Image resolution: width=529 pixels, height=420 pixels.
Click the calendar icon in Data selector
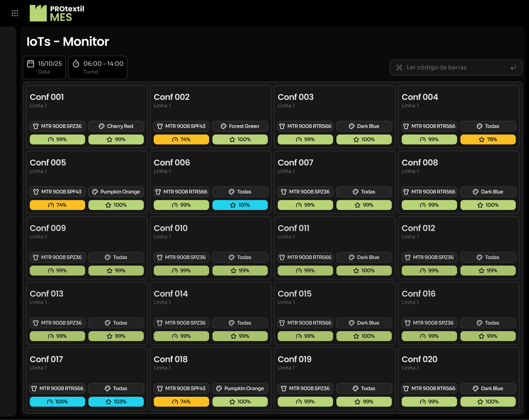click(31, 64)
